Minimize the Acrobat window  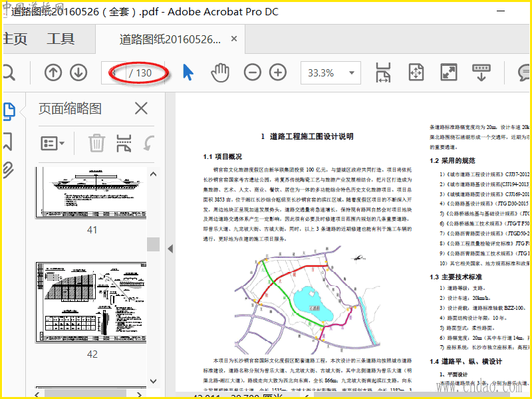coord(501,11)
